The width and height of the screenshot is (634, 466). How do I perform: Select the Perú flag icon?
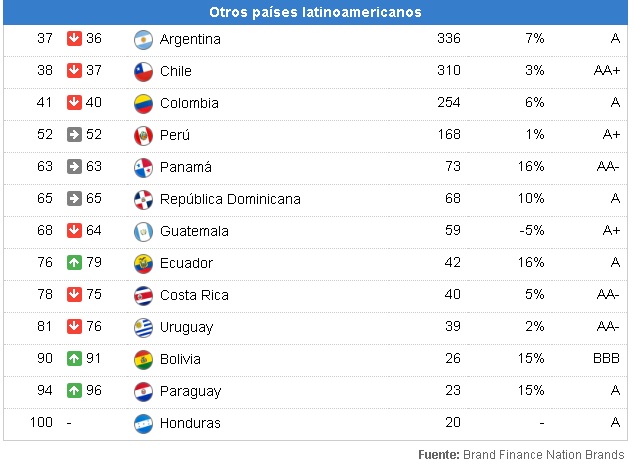coord(143,136)
